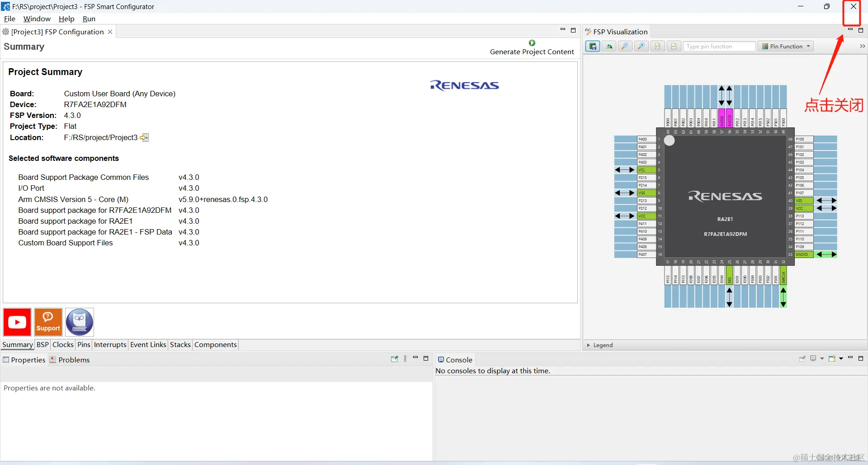
Task: Click the 'Custom Board Support Files' row
Action: [x=108, y=243]
